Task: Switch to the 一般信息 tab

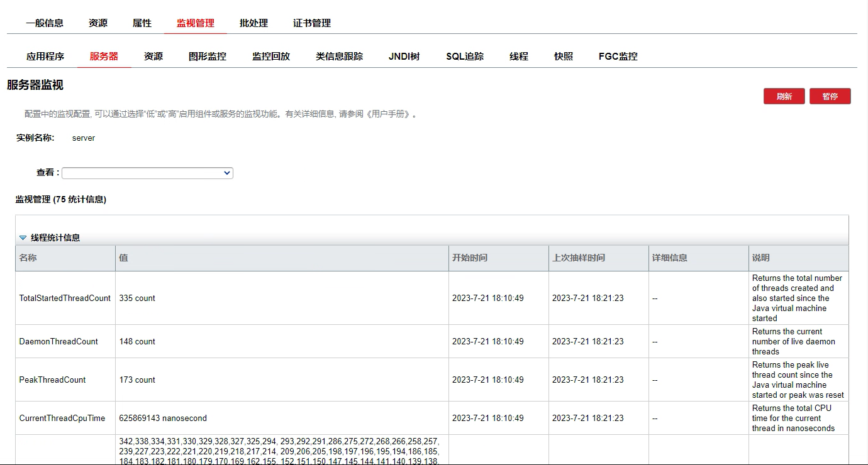Action: point(45,23)
